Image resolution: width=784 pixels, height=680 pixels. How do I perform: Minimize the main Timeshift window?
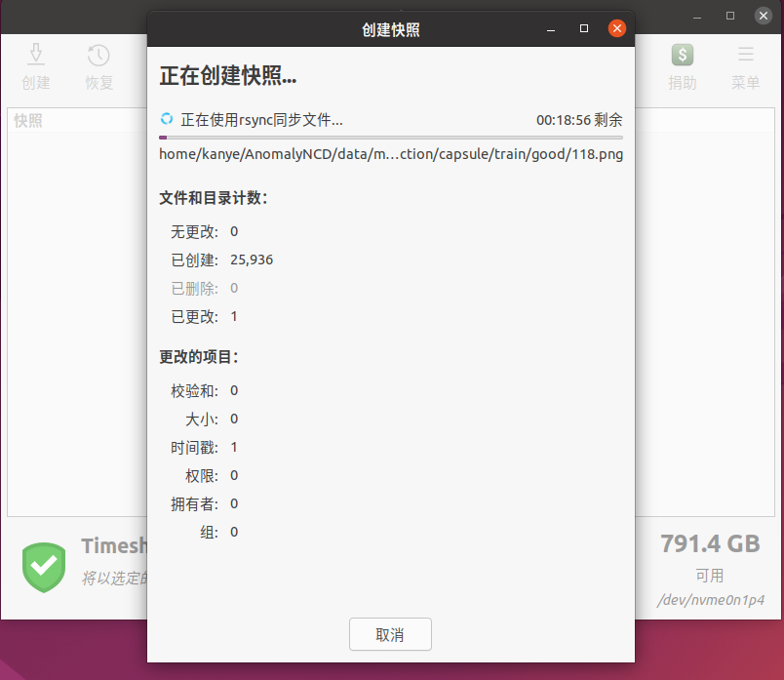point(698,17)
